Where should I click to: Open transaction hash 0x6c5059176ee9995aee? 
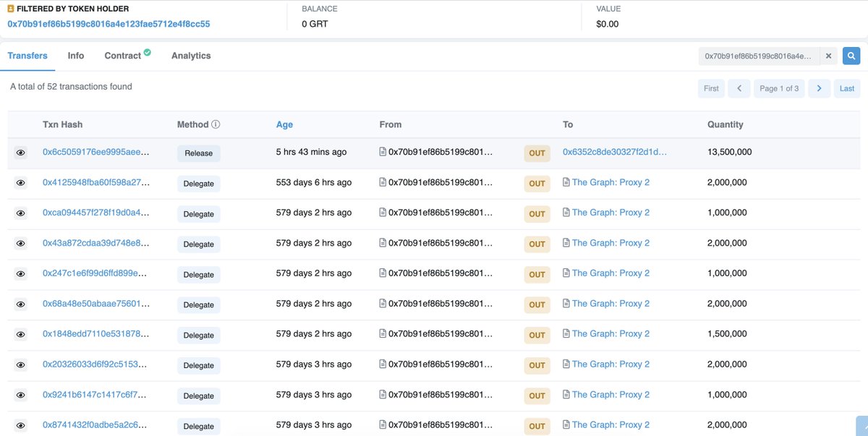point(96,153)
